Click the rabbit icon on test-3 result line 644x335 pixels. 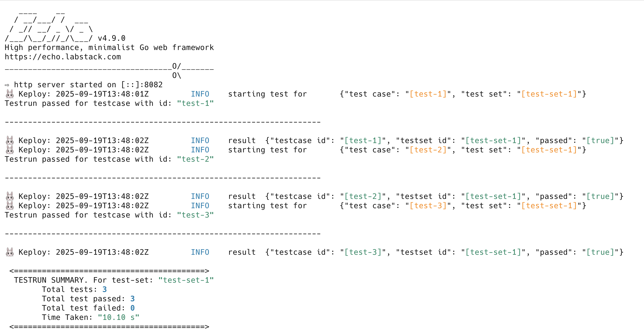10,252
